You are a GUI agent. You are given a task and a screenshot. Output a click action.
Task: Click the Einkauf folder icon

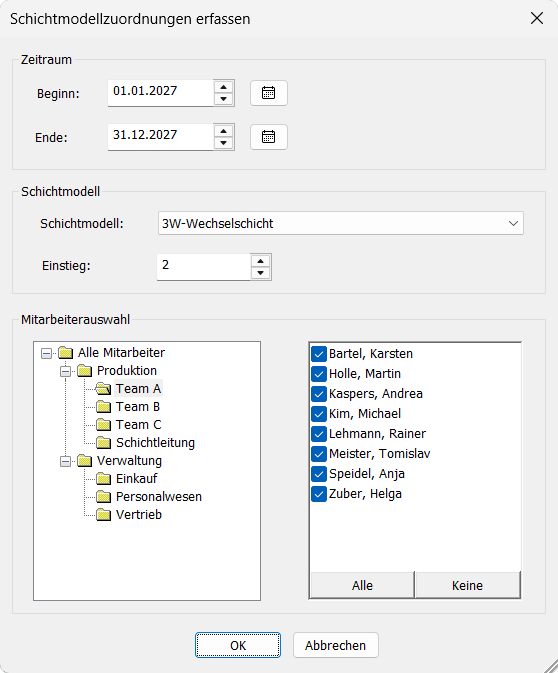[x=103, y=479]
